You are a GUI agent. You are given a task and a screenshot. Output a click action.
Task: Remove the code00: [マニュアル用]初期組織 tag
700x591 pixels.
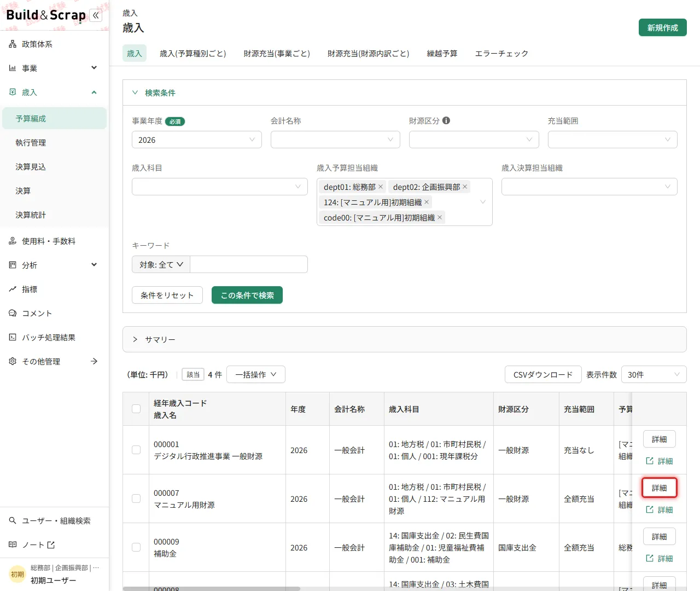tap(440, 218)
